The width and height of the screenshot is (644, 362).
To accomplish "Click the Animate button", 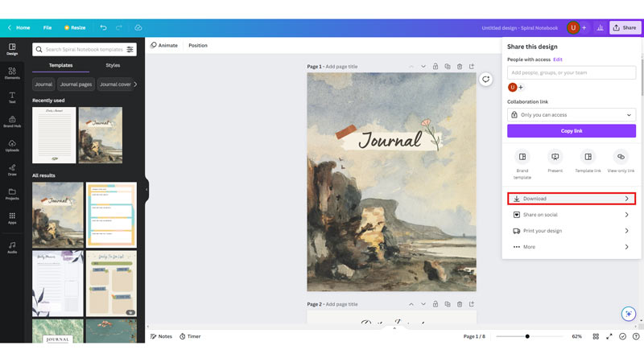I will pyautogui.click(x=164, y=45).
